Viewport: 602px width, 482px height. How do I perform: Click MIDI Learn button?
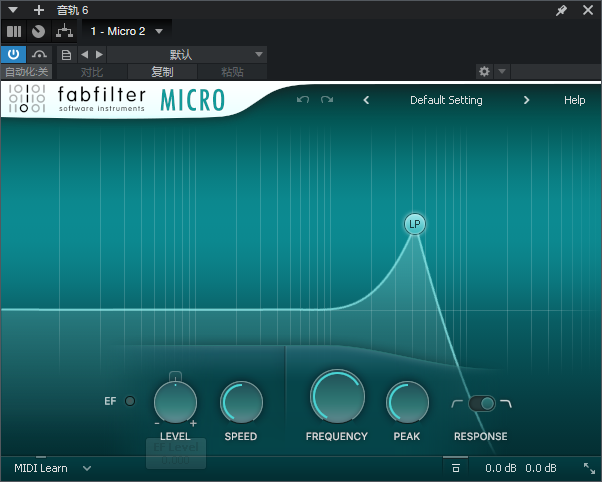(x=41, y=468)
